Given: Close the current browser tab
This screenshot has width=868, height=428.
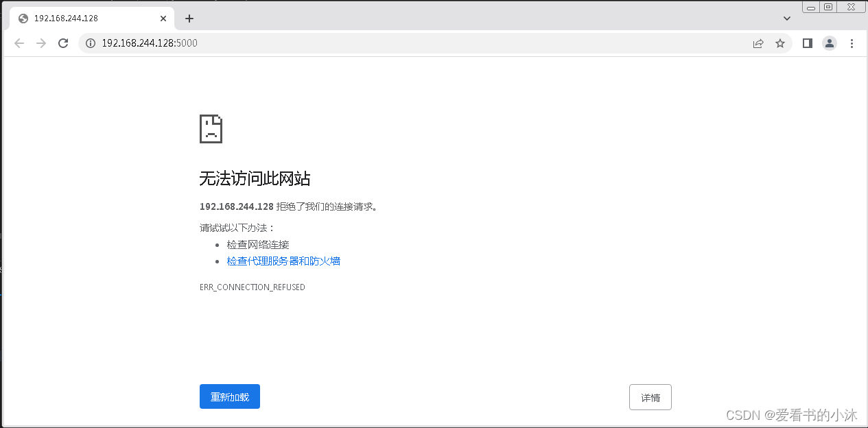Looking at the screenshot, I should click(x=163, y=19).
